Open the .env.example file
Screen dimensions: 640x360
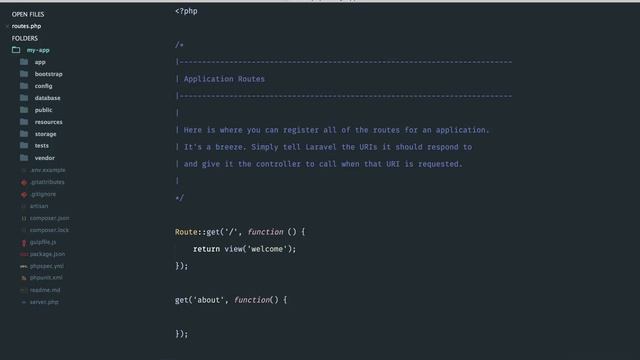click(48, 170)
